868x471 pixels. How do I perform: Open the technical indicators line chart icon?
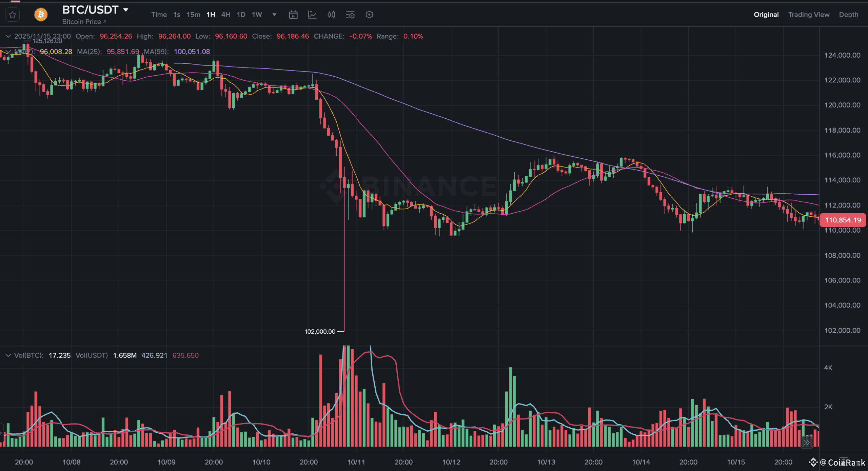pos(312,15)
